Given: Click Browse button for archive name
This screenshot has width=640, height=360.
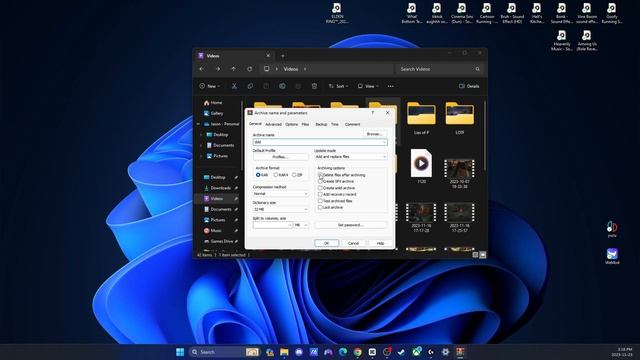Looking at the screenshot, I should click(374, 134).
